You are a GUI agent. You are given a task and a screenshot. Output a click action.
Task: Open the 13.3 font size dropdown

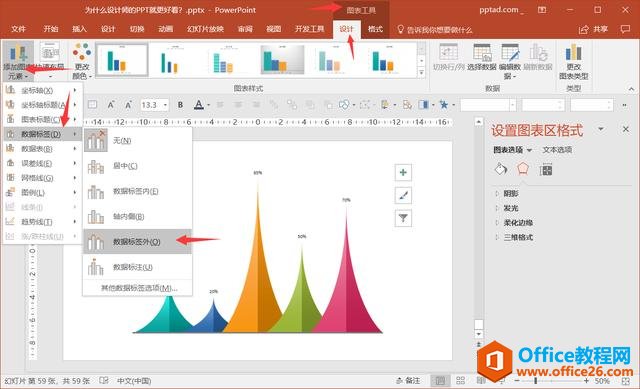pyautogui.click(x=165, y=105)
